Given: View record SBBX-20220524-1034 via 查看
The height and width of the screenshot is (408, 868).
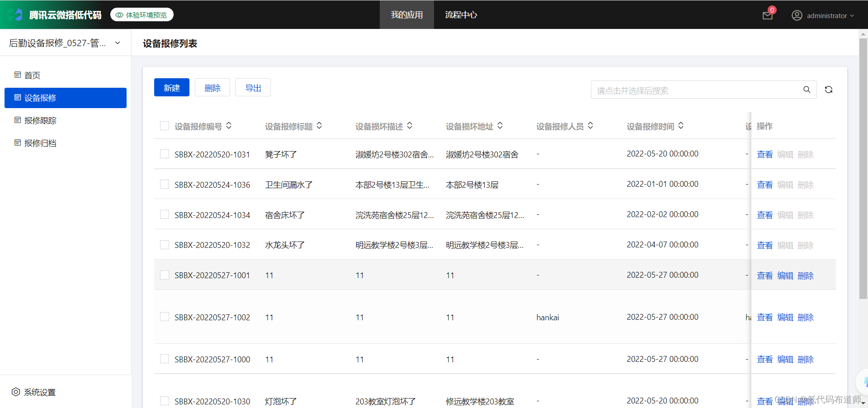Looking at the screenshot, I should click(x=765, y=215).
